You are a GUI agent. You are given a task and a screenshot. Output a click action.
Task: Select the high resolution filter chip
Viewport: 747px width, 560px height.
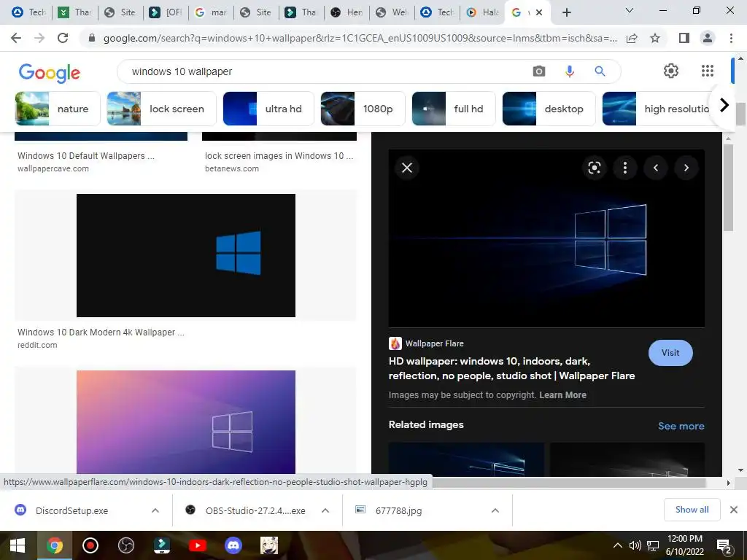[x=657, y=109]
